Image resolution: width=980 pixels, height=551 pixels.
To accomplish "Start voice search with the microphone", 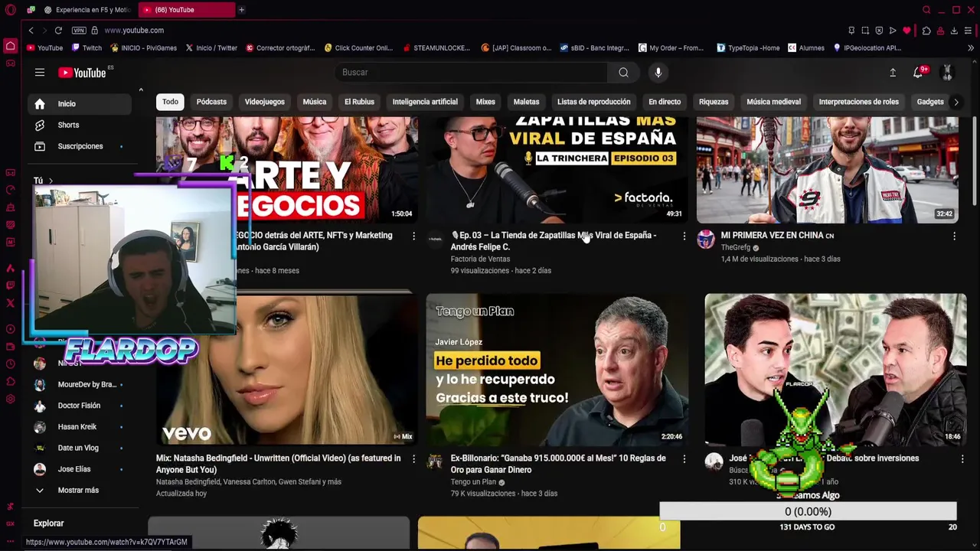I will (x=658, y=73).
